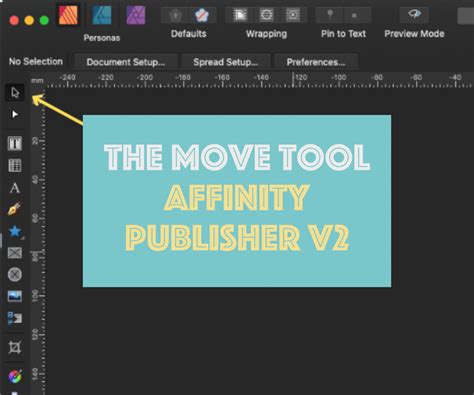Open Spread Setup dialog

click(226, 62)
